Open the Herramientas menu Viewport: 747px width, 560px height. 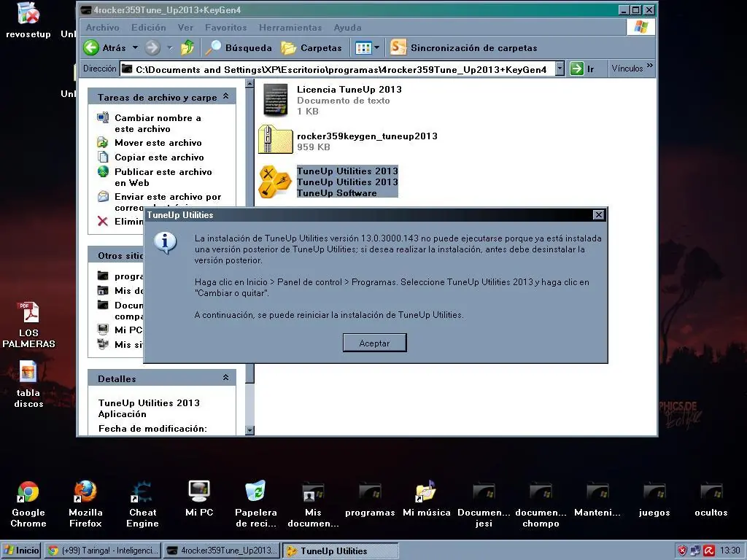pyautogui.click(x=290, y=28)
